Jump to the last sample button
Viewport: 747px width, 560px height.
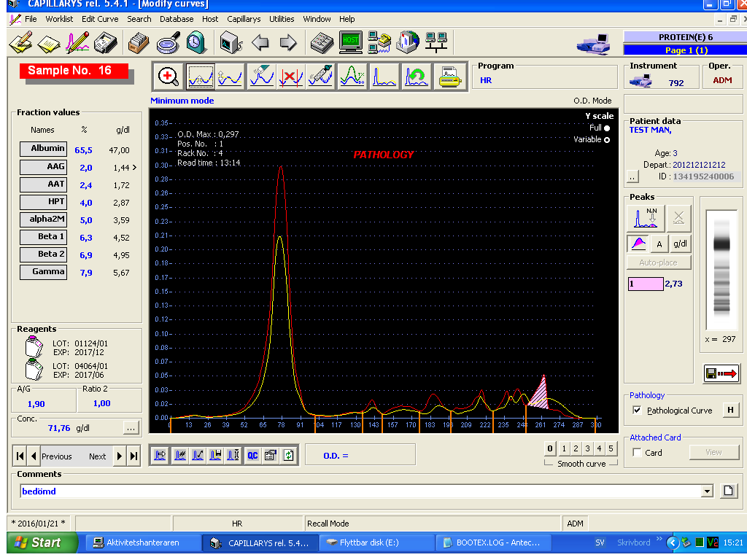pos(134,456)
